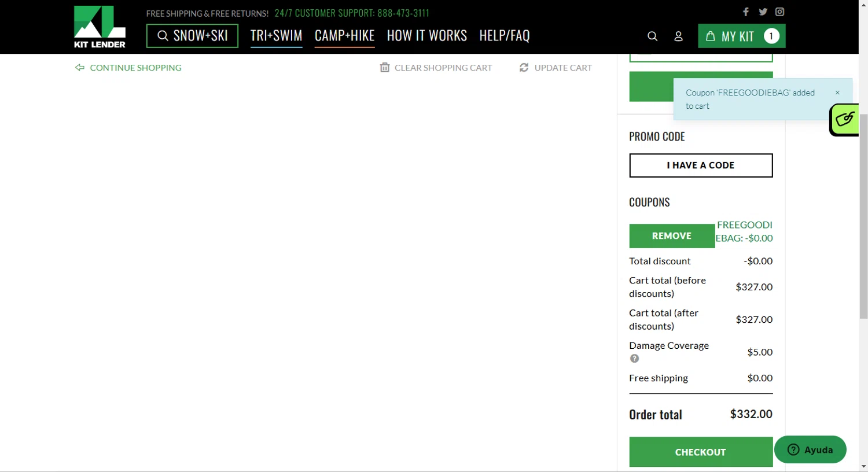Remove the FREEGOODIEBAG coupon
Screen dimensions: 868x472
coord(672,236)
